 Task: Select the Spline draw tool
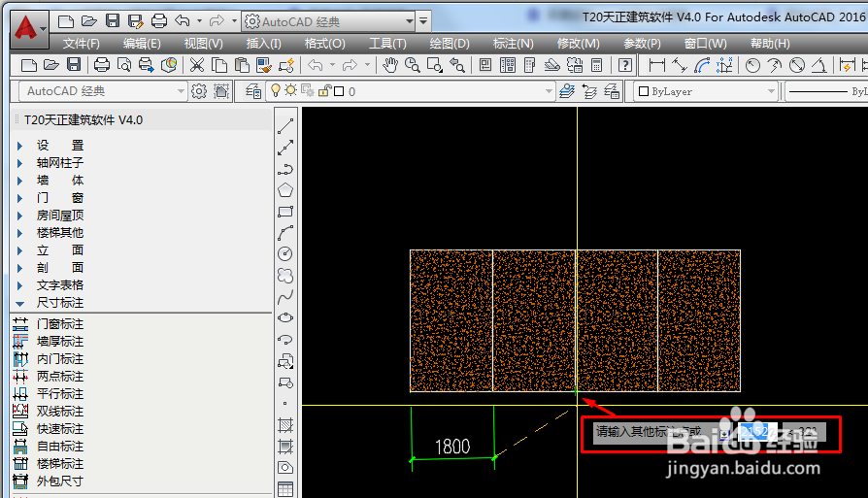click(285, 297)
